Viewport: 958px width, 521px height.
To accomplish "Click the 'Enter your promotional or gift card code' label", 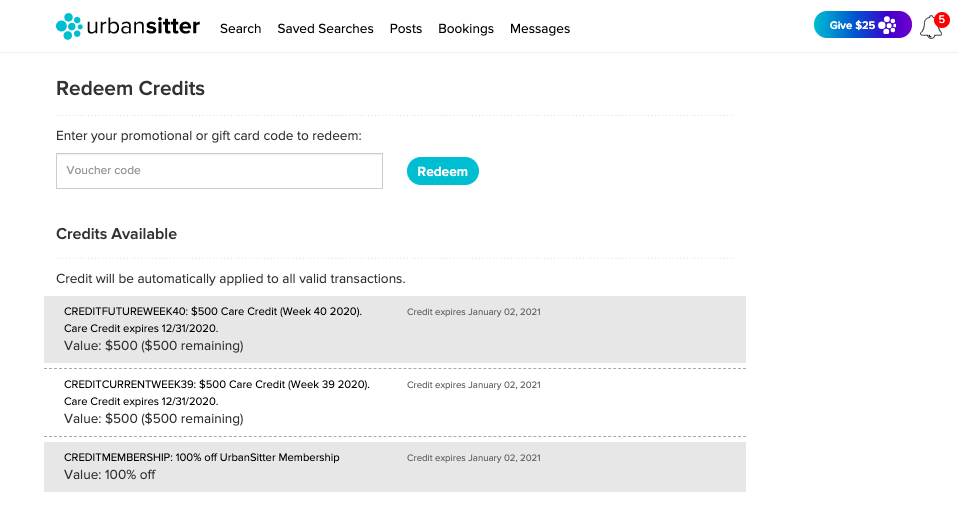I will point(208,136).
